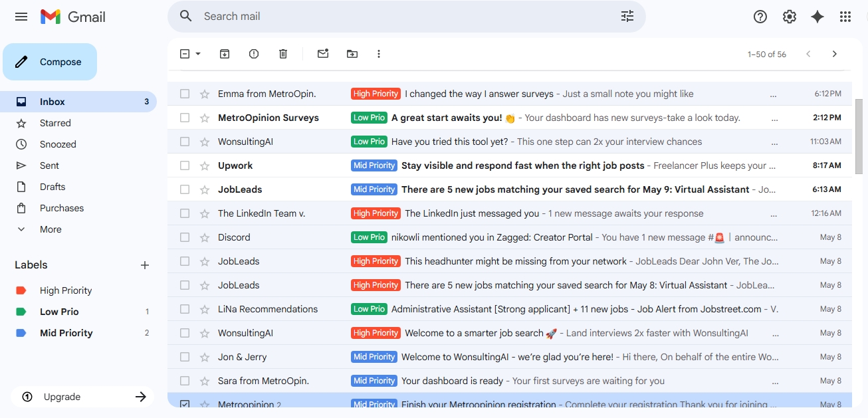Viewport: 868px width, 418px height.
Task: Open the main menu hamburger icon
Action: point(21,17)
